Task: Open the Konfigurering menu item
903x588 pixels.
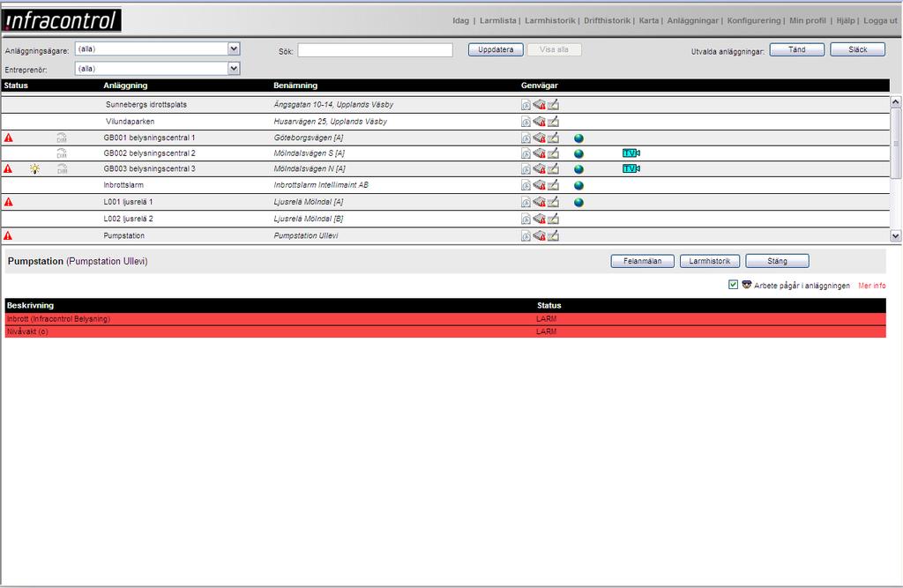Action: point(754,21)
